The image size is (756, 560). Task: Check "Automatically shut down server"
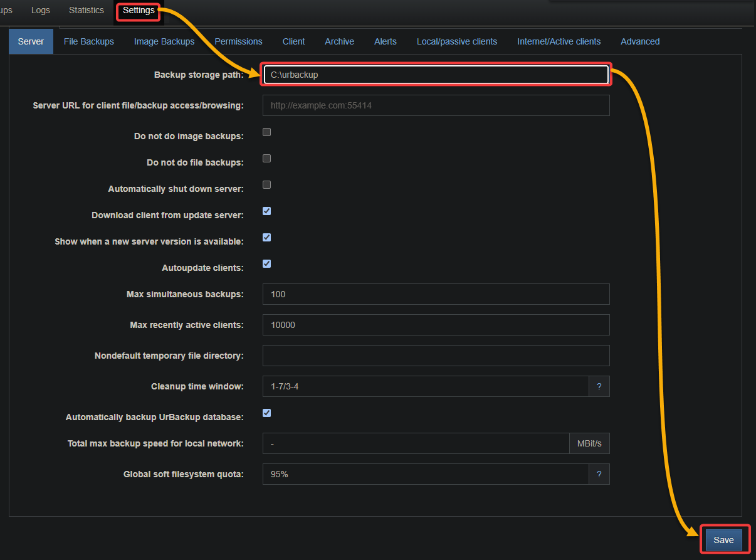[266, 184]
